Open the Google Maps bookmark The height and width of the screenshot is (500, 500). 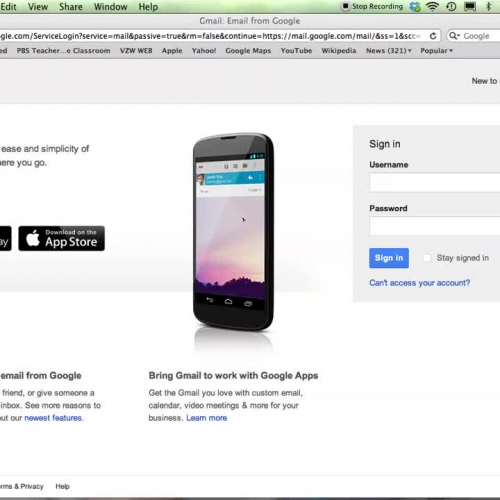(248, 51)
